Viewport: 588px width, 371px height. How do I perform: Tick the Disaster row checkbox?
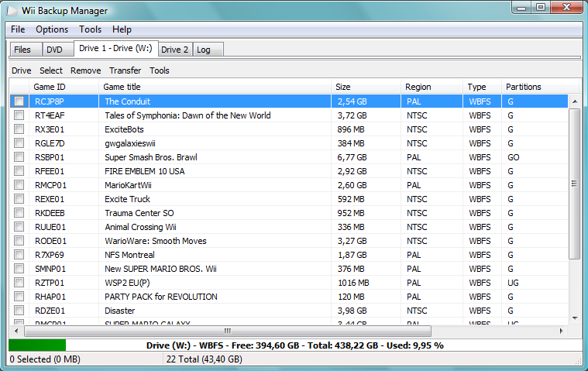(19, 311)
